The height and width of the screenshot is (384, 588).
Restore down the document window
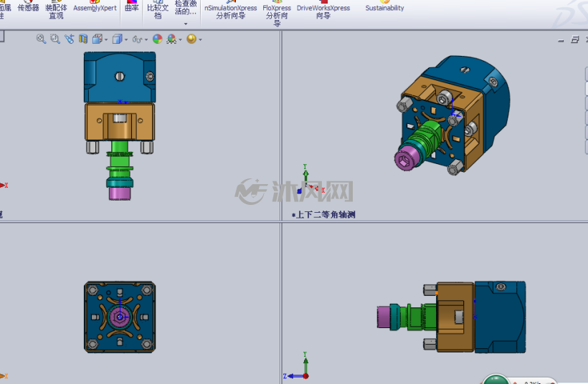point(575,39)
